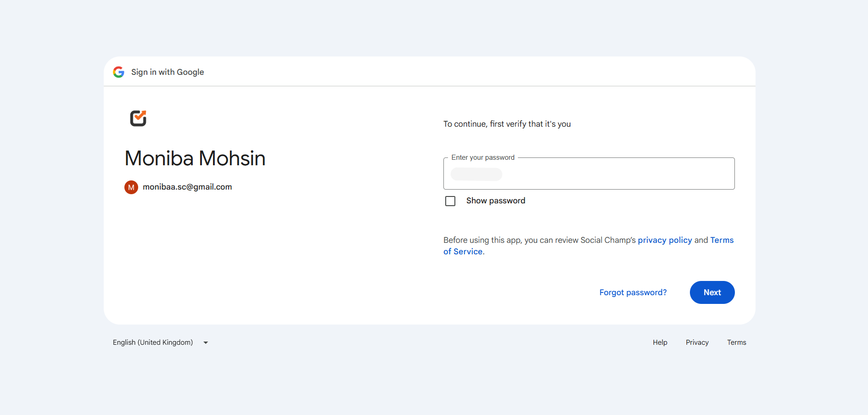The height and width of the screenshot is (415, 868).
Task: Select English (United Kingdom) language selector
Action: (160, 342)
